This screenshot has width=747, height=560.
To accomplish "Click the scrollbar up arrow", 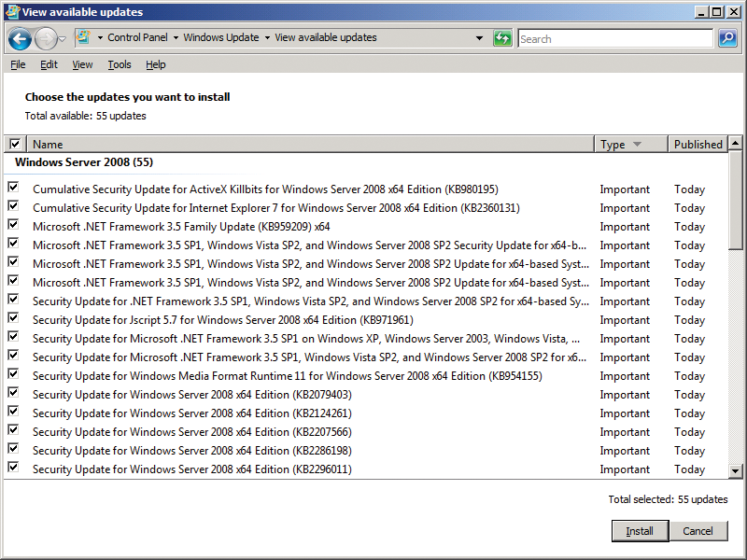I will [x=735, y=145].
